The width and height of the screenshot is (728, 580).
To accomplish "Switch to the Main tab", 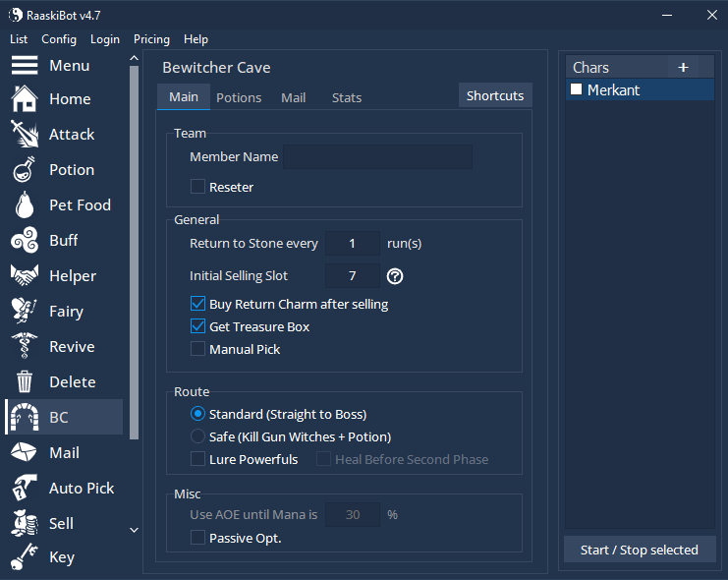I will tap(184, 96).
